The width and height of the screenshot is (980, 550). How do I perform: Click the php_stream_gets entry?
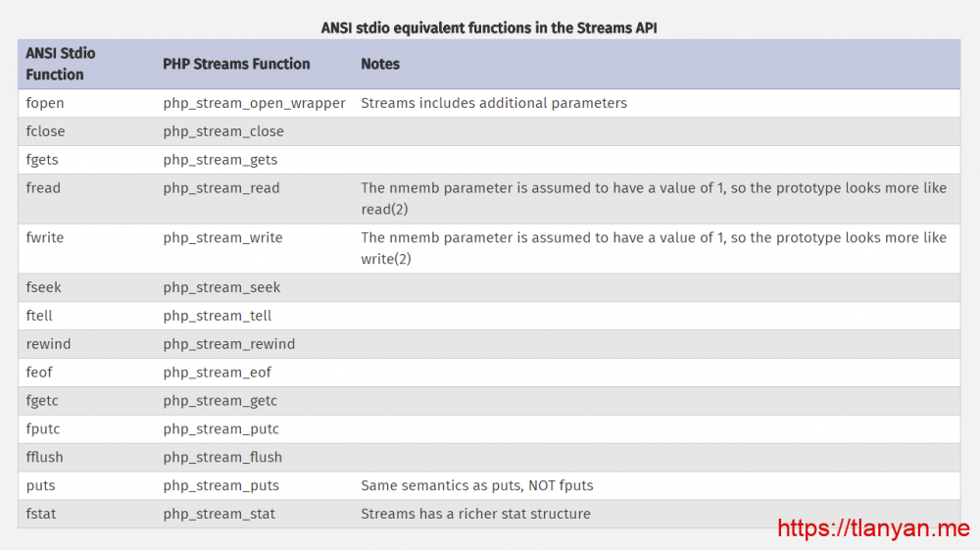(x=220, y=160)
